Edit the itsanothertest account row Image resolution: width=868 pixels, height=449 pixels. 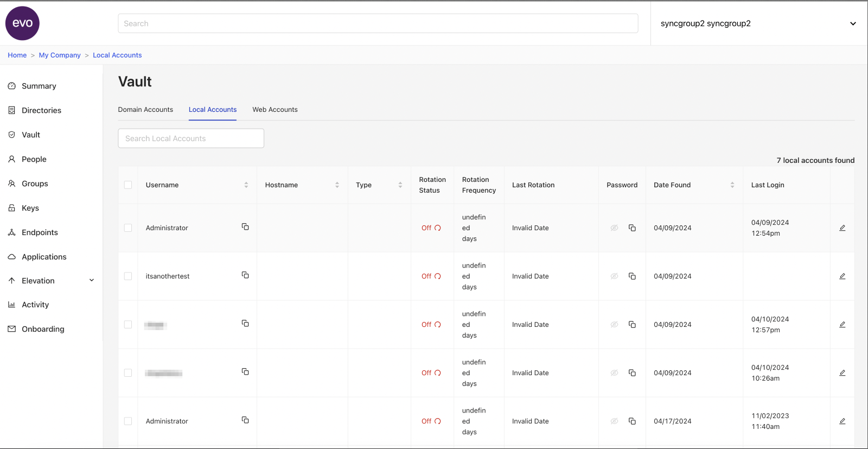[843, 276]
